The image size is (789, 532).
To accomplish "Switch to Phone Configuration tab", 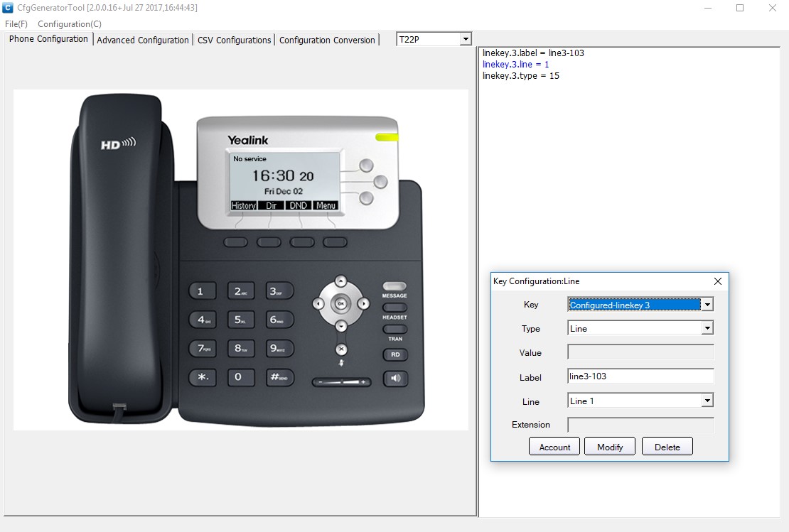I will point(48,39).
